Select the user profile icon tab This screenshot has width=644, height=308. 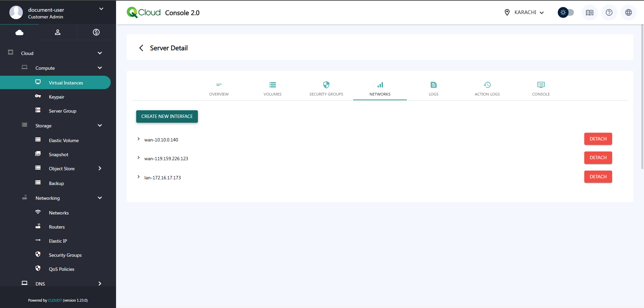point(58,32)
